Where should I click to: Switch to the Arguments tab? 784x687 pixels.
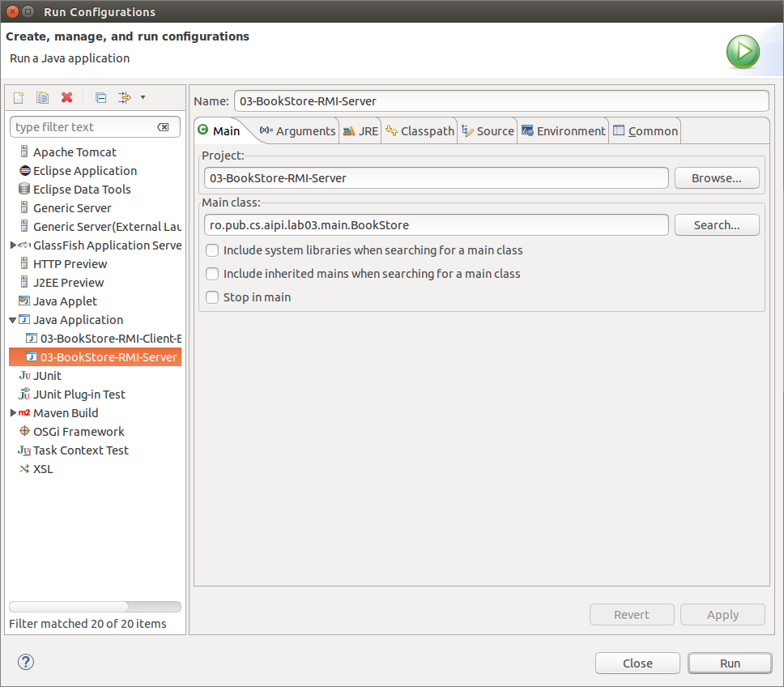click(x=297, y=131)
